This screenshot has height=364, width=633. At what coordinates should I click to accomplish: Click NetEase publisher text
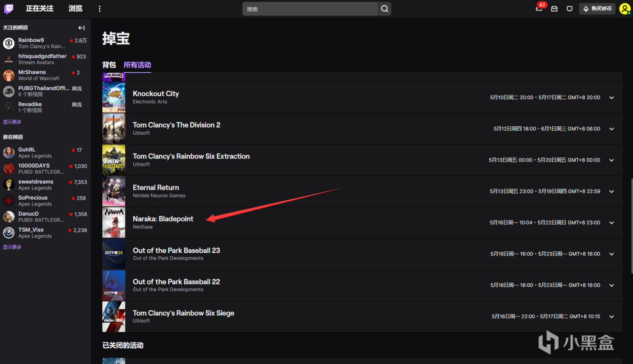pyautogui.click(x=143, y=227)
